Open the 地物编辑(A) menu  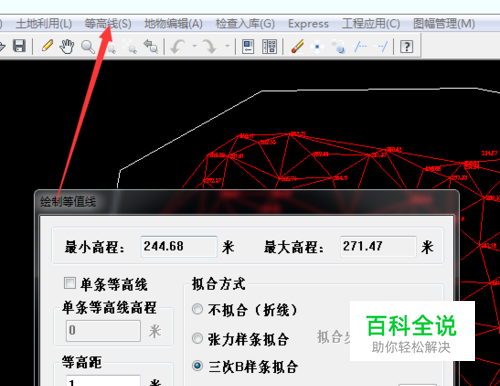point(173,24)
